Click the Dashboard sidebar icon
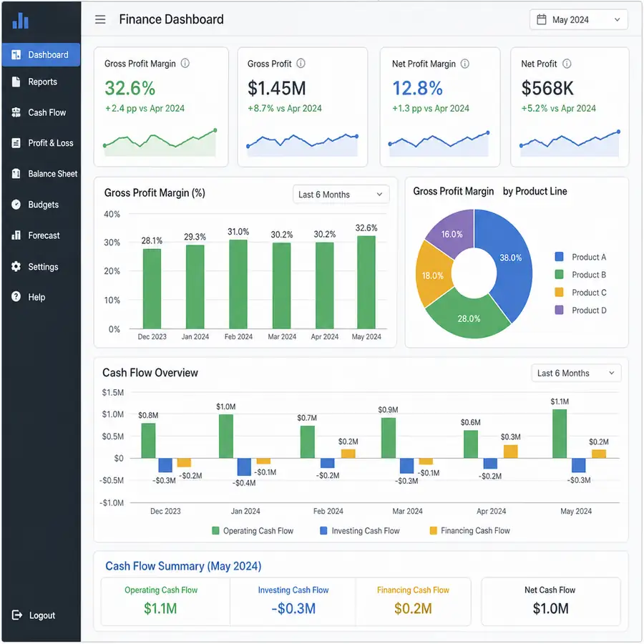 16,54
